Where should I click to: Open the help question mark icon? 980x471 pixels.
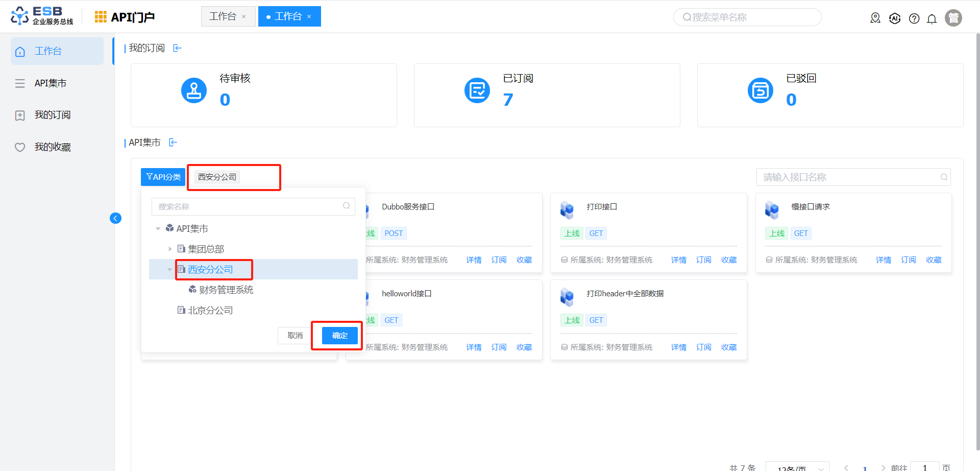coord(914,18)
